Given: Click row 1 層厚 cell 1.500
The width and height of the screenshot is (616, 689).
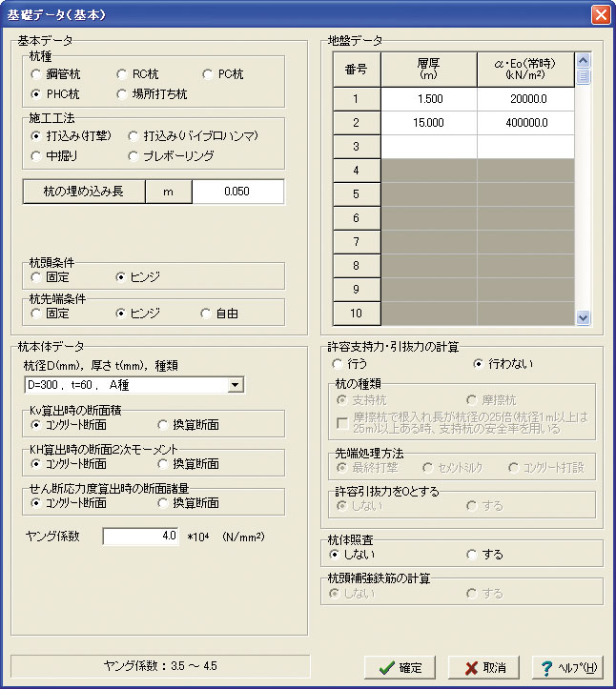Looking at the screenshot, I should pyautogui.click(x=429, y=99).
